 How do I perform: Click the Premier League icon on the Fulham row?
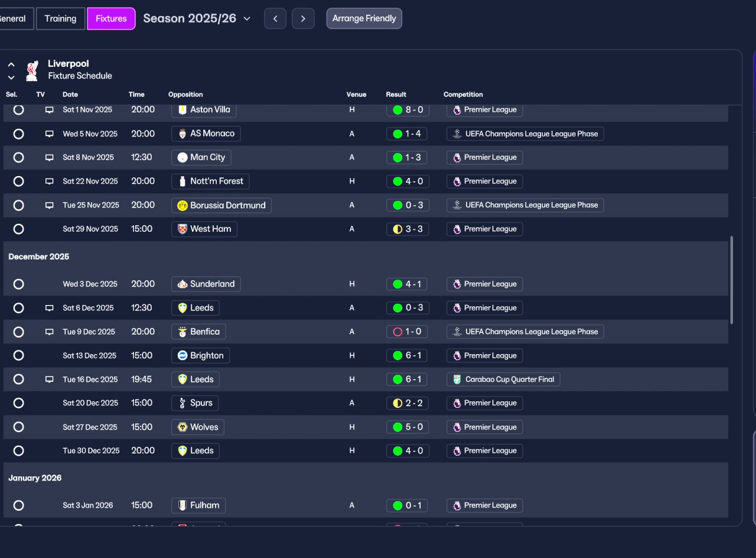pyautogui.click(x=457, y=505)
